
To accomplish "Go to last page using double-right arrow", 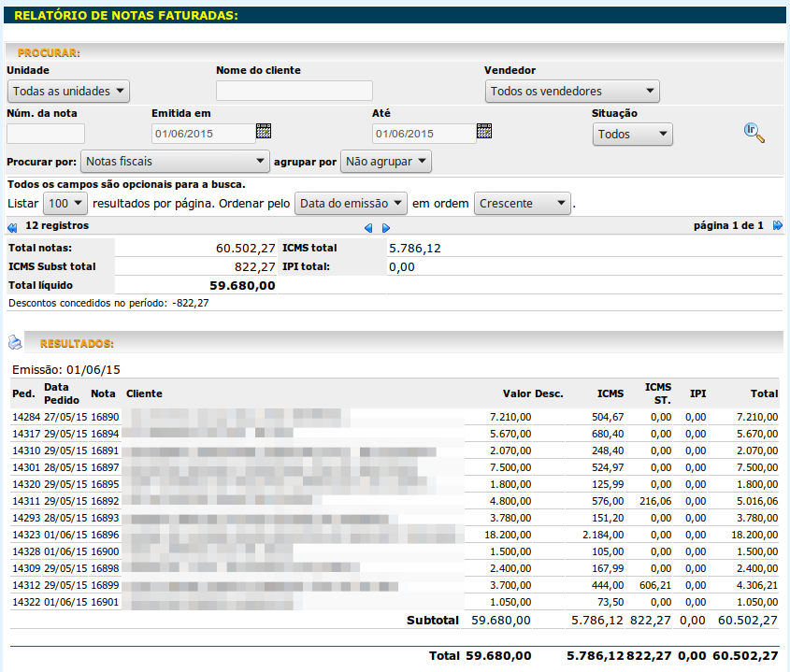I will click(x=777, y=226).
